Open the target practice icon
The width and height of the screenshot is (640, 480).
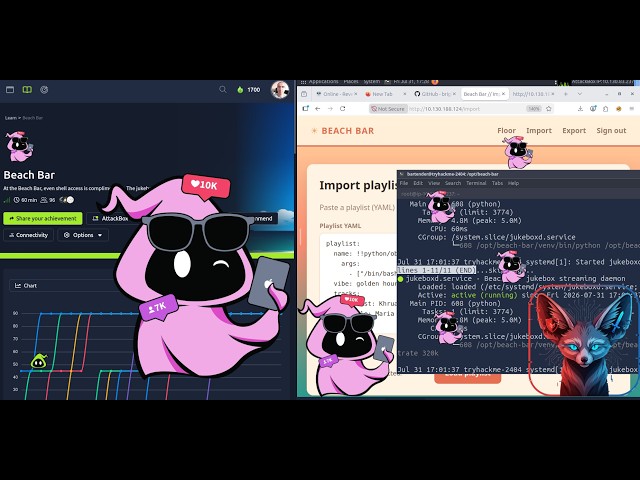click(44, 89)
